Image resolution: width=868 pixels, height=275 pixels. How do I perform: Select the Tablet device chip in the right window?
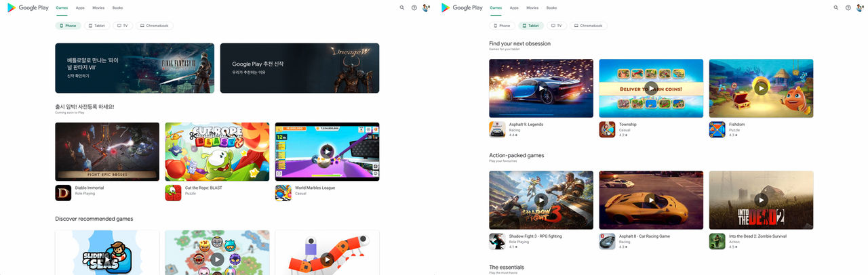click(531, 26)
